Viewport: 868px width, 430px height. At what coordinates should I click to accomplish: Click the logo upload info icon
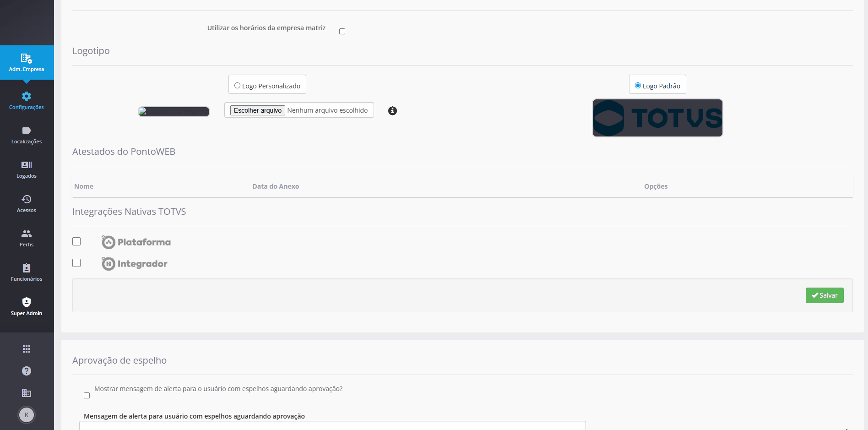click(x=392, y=111)
